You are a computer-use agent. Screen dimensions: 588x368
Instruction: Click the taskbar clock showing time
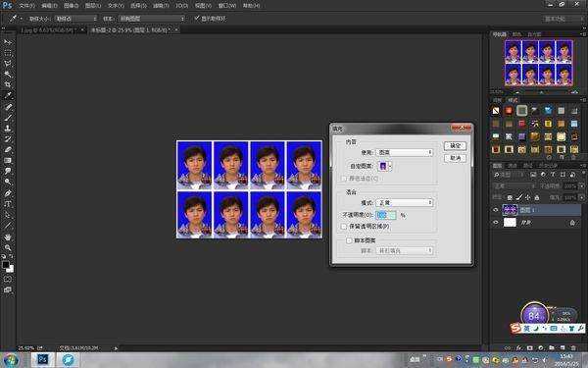pos(566,360)
